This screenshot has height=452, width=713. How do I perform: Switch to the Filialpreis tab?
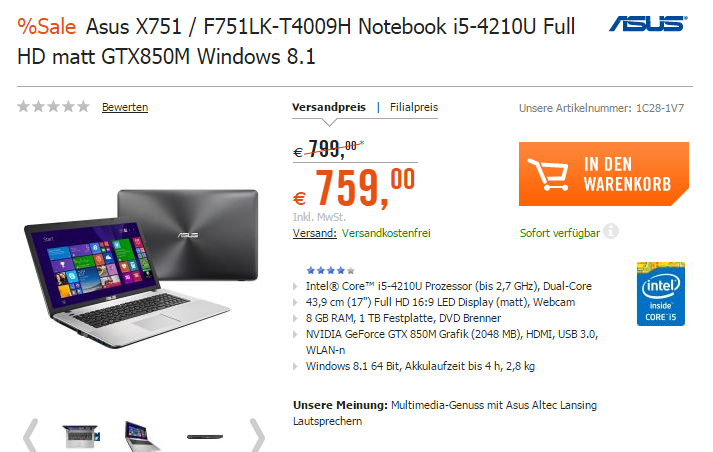pos(414,107)
